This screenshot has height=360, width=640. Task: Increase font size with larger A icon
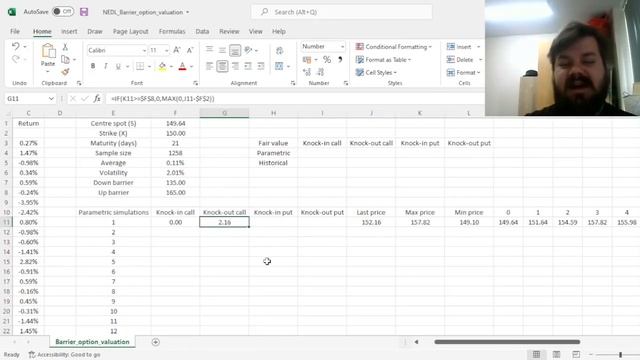[177, 50]
